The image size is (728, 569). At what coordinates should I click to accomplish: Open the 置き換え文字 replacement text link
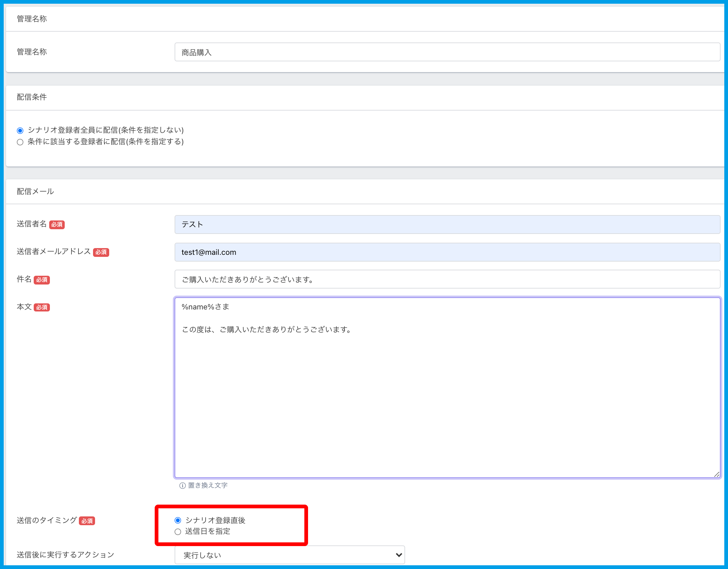click(208, 485)
